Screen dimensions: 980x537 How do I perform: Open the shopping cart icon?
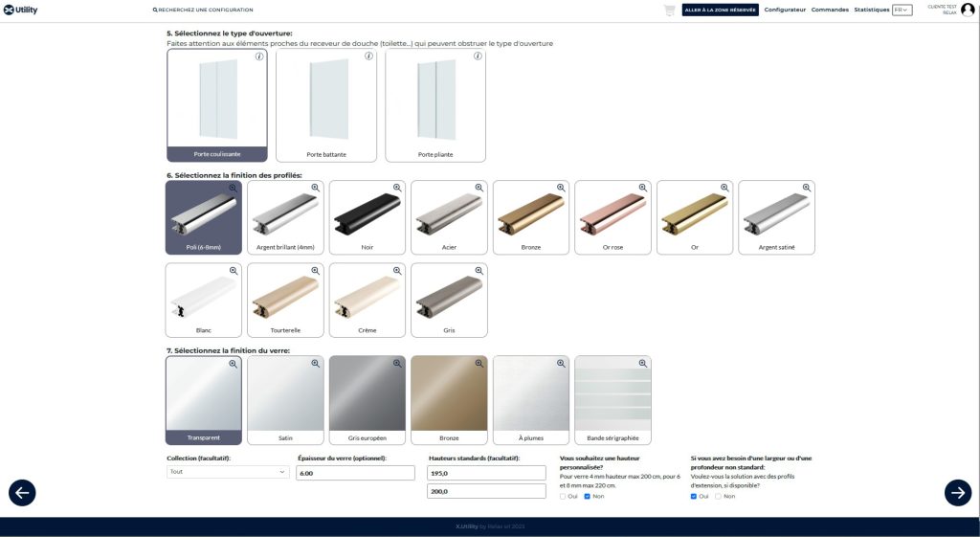[669, 10]
